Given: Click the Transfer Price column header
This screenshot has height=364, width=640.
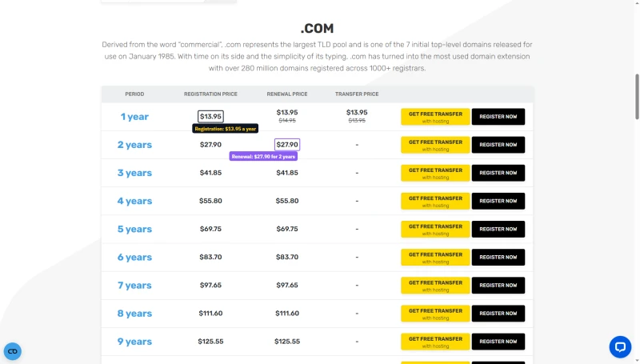Looking at the screenshot, I should [x=357, y=94].
